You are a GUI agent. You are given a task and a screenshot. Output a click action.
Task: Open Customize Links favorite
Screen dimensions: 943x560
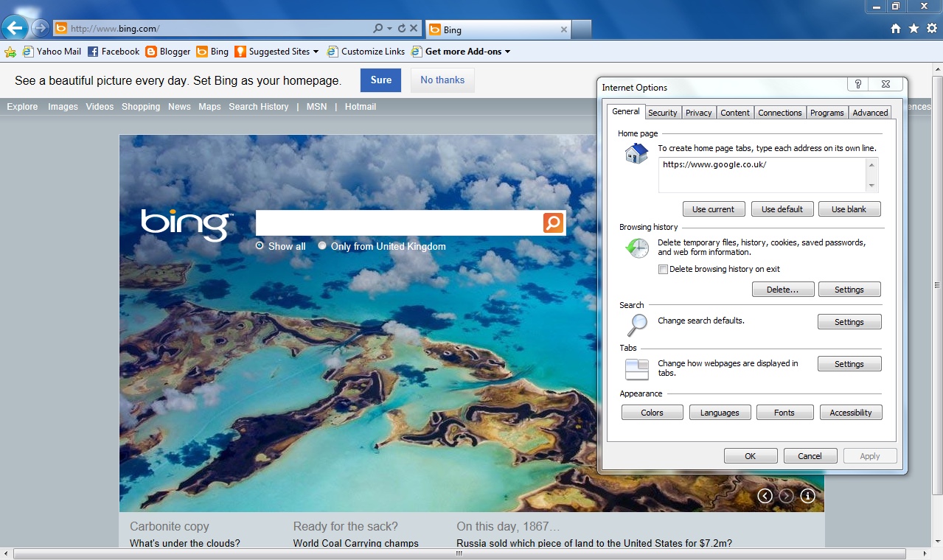366,52
